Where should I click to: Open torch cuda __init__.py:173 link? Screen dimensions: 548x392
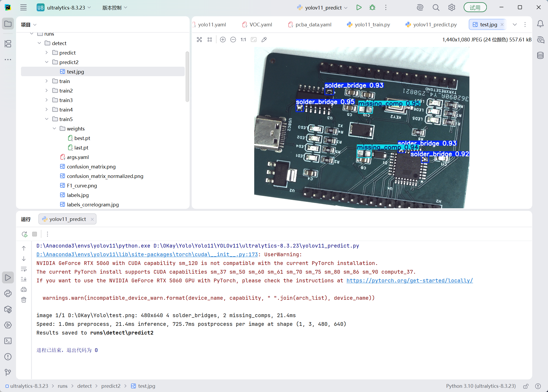click(147, 255)
